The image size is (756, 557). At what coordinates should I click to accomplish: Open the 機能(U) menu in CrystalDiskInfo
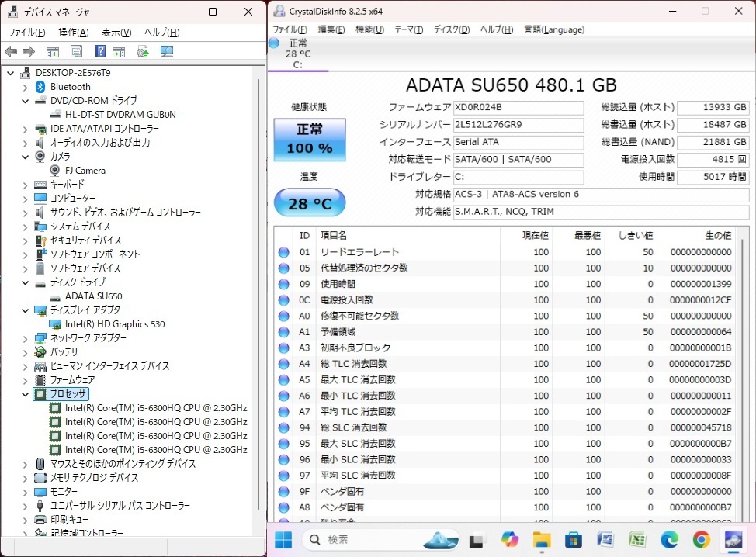point(369,30)
